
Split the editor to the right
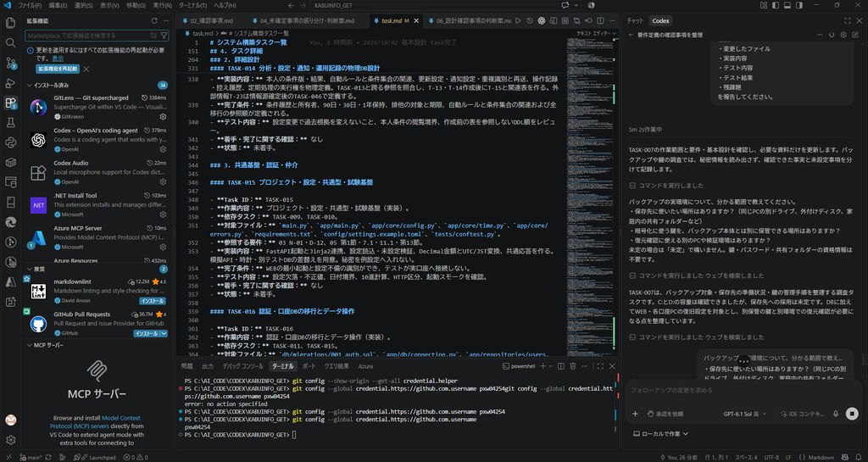coord(600,21)
